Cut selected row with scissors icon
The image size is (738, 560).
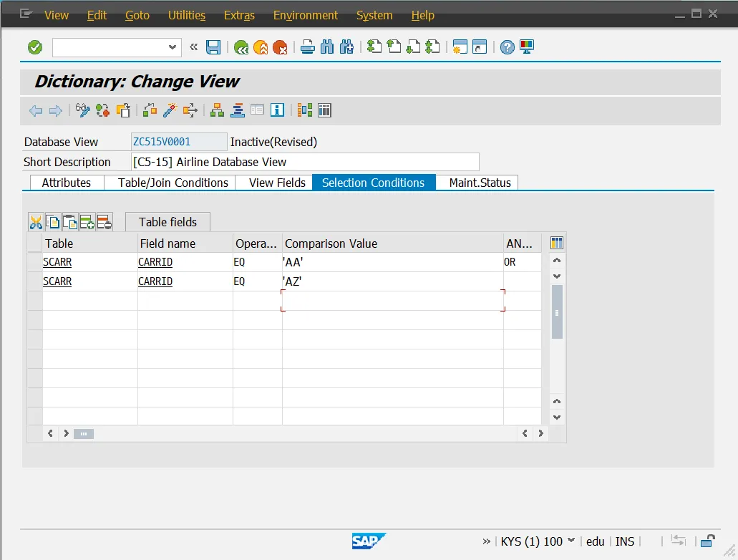pos(36,222)
